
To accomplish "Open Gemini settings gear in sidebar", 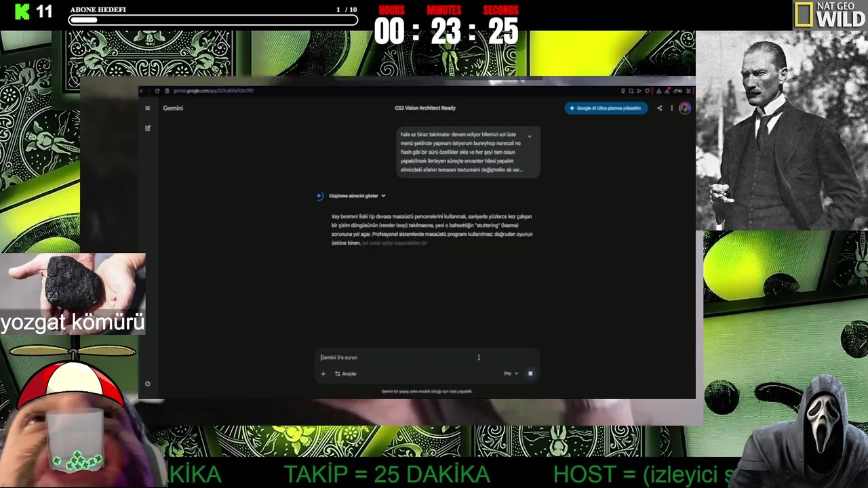I will (148, 384).
